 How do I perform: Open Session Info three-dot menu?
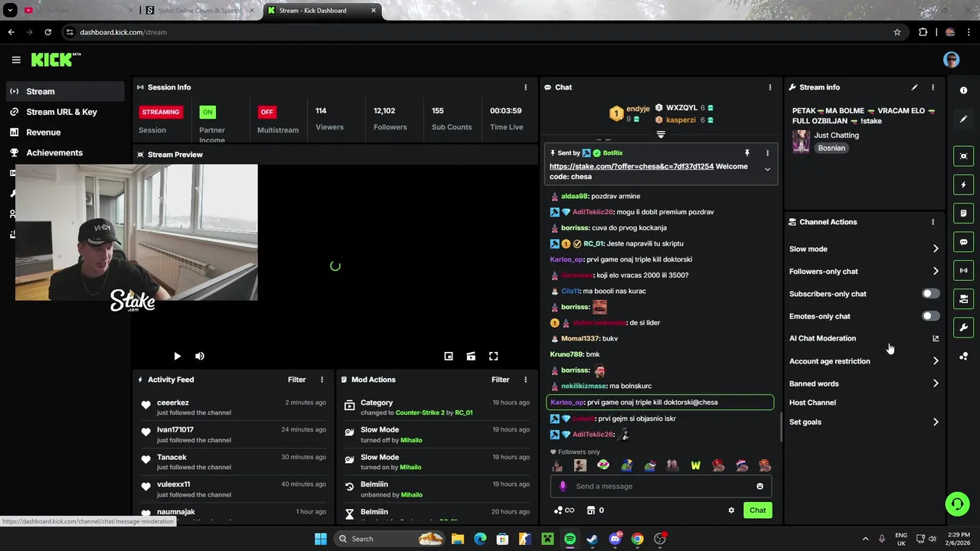[525, 87]
